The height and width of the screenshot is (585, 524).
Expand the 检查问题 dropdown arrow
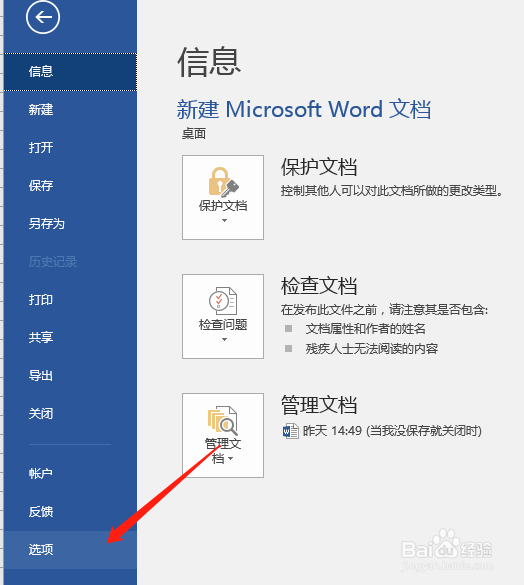point(224,340)
